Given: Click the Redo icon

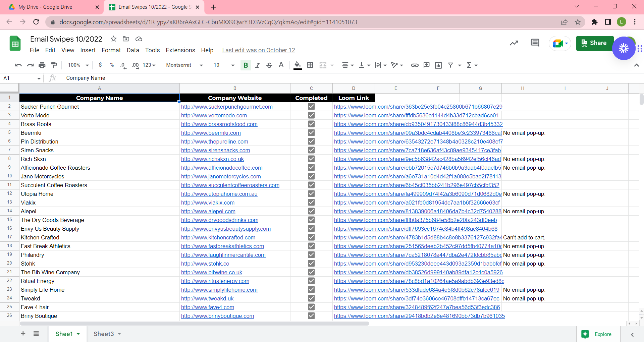Looking at the screenshot, I should point(30,65).
